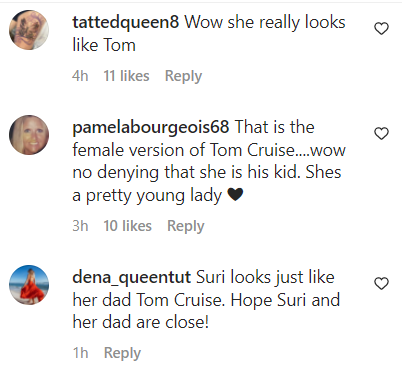Visit the tattedqueen8 username profile

126,23
